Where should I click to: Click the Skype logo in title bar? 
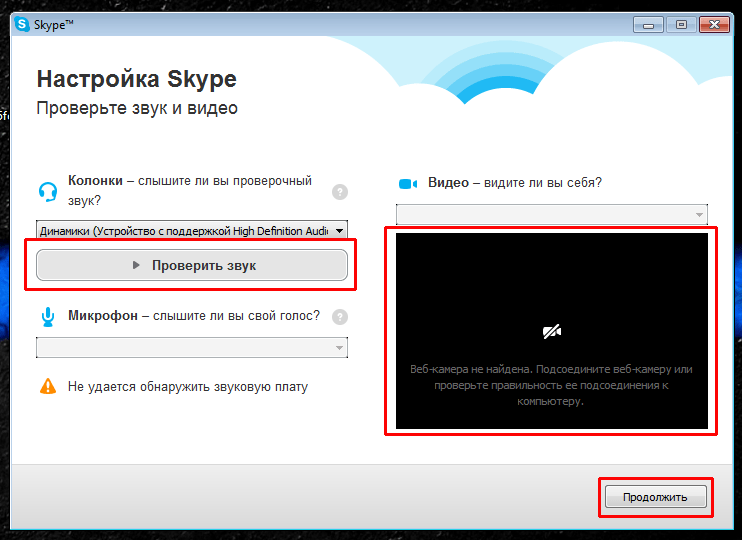click(x=22, y=25)
